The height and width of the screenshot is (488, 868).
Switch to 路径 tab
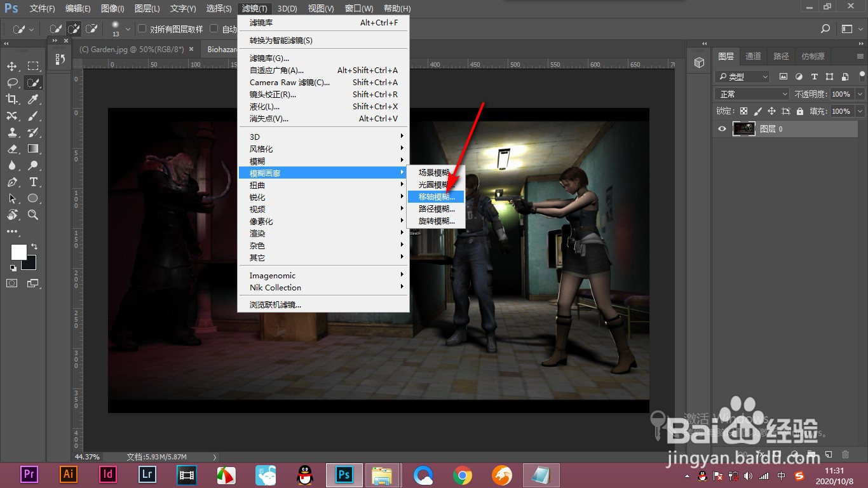[781, 56]
